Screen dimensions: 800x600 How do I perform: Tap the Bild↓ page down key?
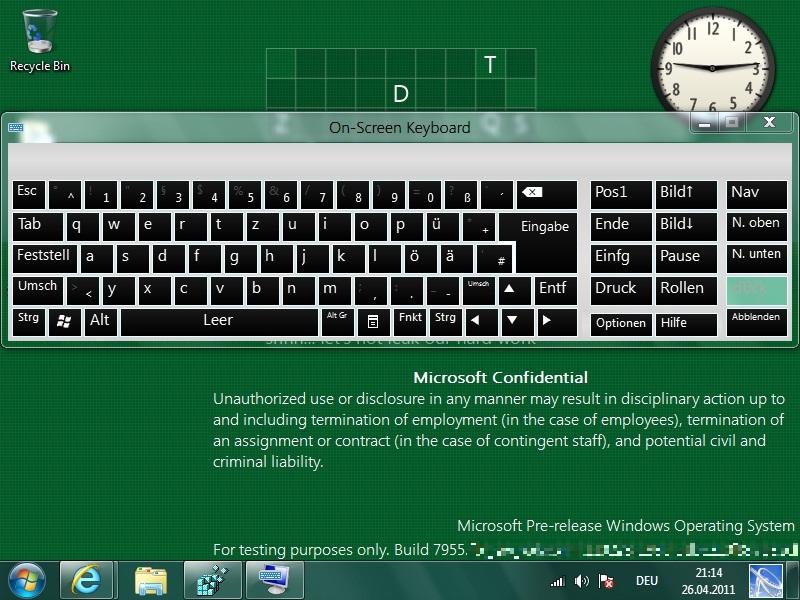(686, 227)
